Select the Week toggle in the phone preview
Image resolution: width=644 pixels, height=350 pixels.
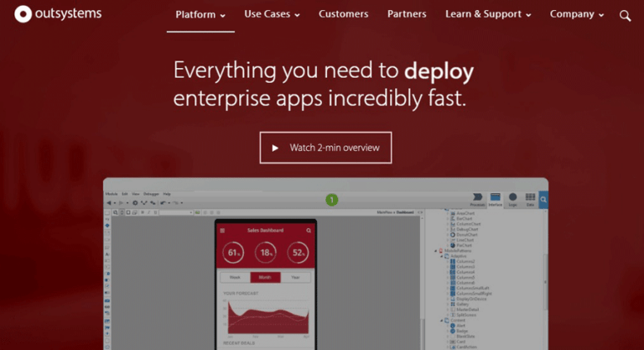235,278
